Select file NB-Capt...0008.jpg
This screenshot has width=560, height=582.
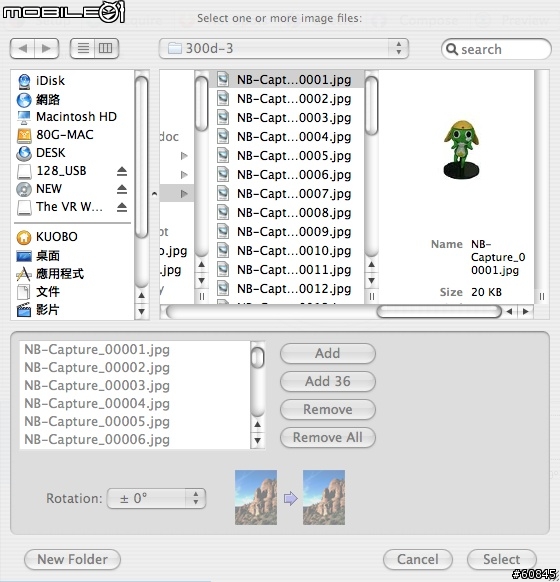(286, 213)
